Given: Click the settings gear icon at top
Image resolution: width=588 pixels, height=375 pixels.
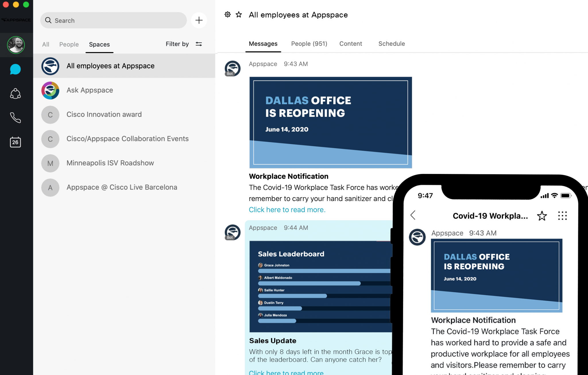Looking at the screenshot, I should pos(228,15).
